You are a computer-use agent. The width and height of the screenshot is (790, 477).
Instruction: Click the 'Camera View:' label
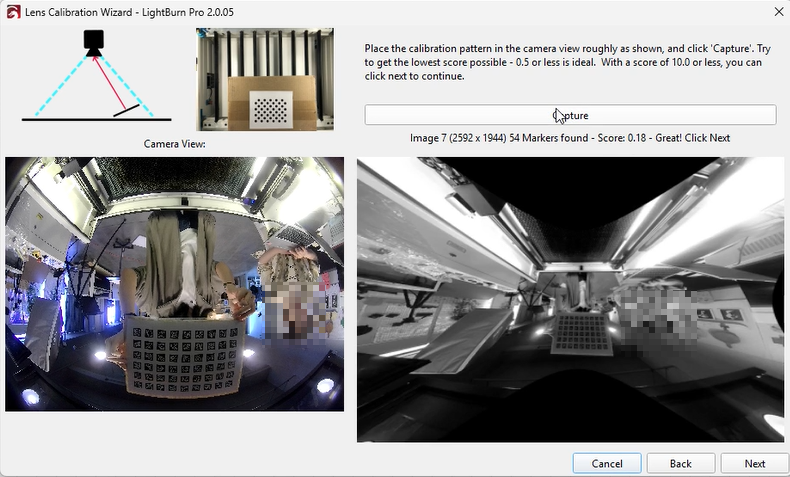pos(175,144)
